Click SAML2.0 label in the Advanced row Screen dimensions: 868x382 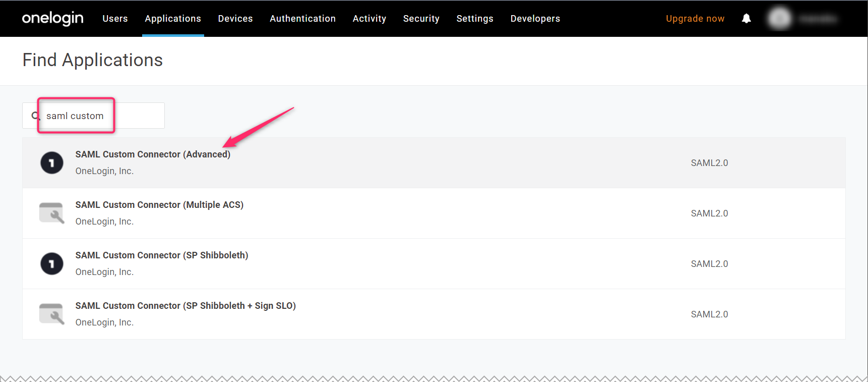tap(709, 163)
